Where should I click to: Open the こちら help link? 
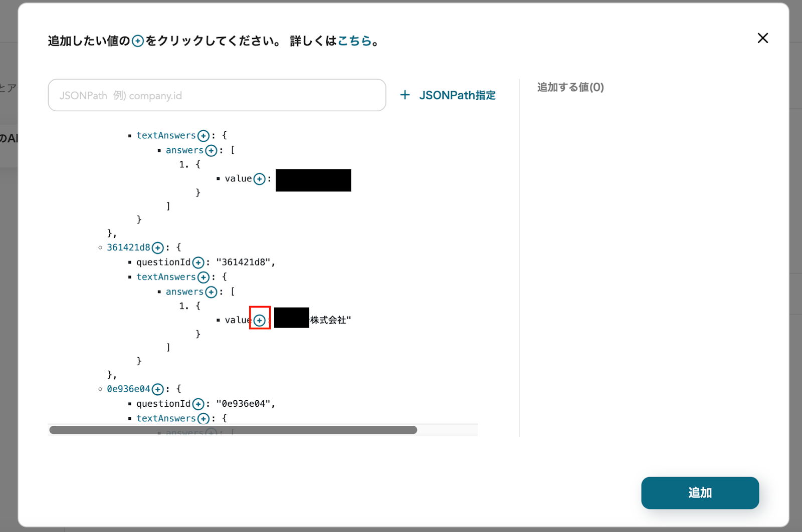(x=354, y=41)
